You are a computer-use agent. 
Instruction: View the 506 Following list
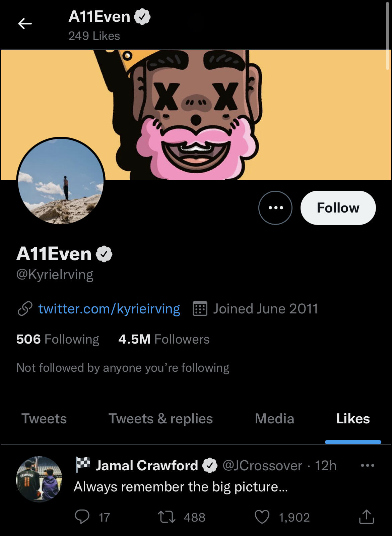point(58,339)
